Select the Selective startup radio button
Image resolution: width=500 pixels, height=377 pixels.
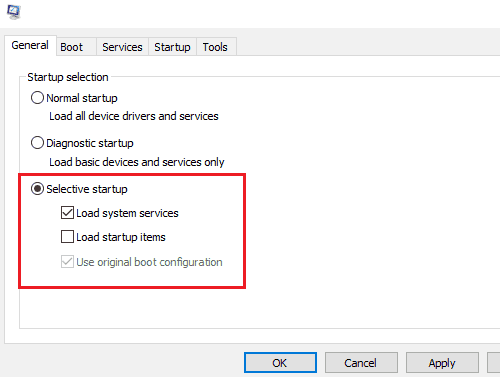coord(37,189)
